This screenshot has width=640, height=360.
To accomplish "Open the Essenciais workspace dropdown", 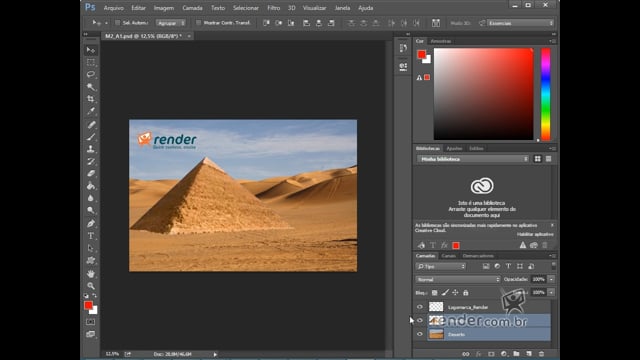I will coord(520,23).
